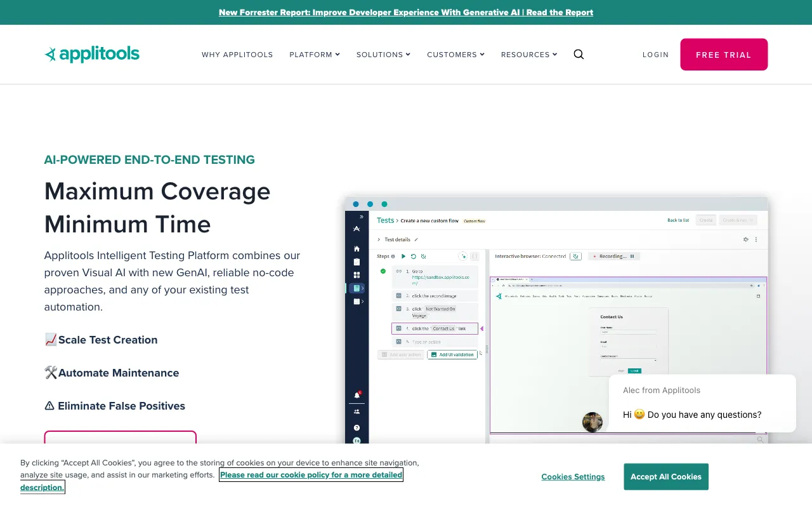Click the sandbox.applitools.com URL in step 1
812x508 pixels.
(x=441, y=280)
